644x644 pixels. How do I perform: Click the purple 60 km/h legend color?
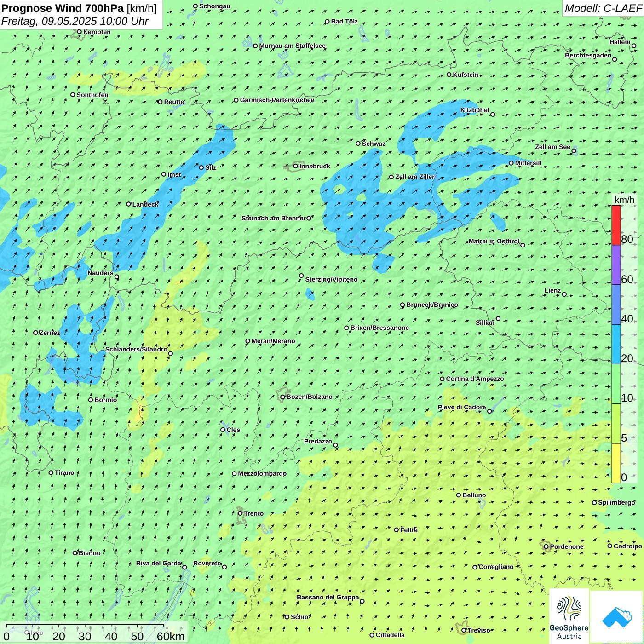pyautogui.click(x=616, y=265)
